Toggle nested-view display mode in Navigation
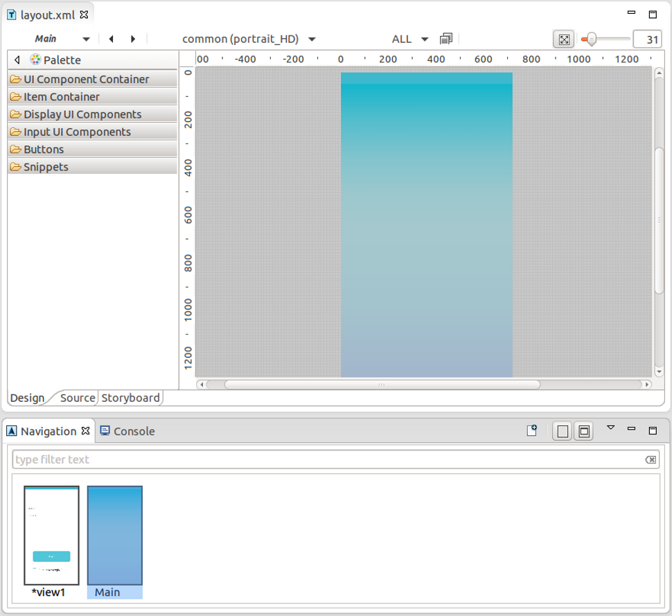Viewport: 672px width, 616px height. tap(584, 432)
